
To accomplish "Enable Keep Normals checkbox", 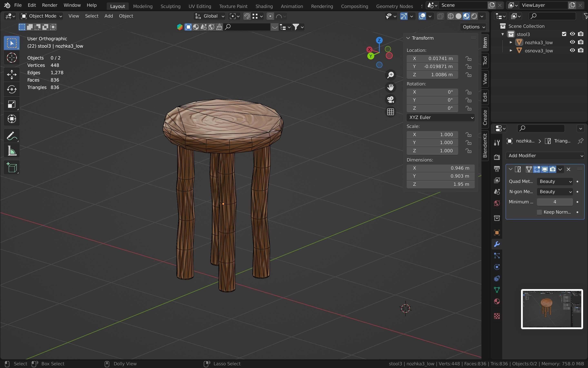I will click(x=539, y=212).
